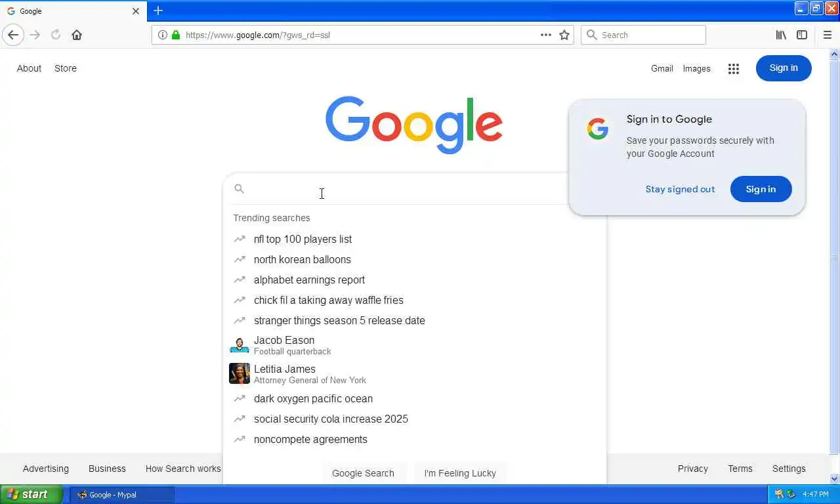Close the Google tab
840x504 pixels.
[136, 11]
